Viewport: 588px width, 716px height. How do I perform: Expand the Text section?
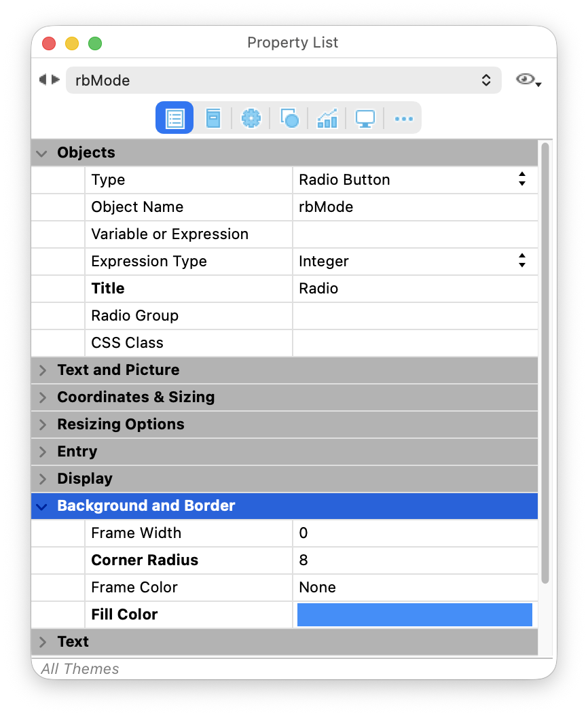pyautogui.click(x=43, y=642)
